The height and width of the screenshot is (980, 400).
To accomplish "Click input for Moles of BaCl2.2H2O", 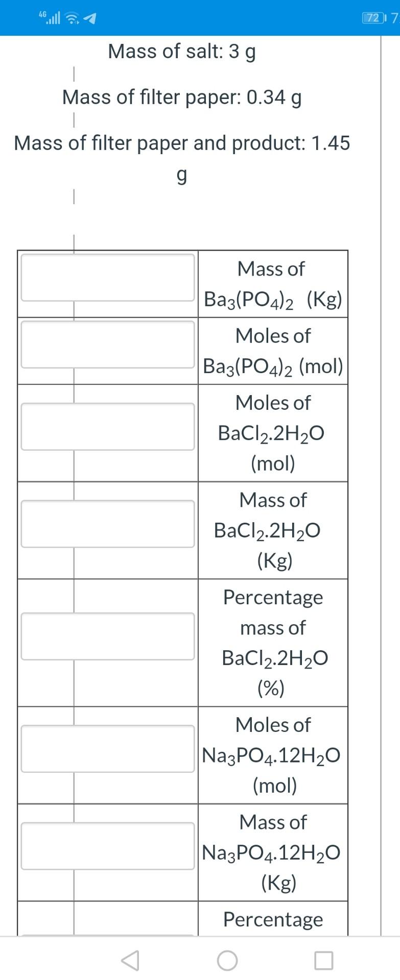I will point(108,426).
